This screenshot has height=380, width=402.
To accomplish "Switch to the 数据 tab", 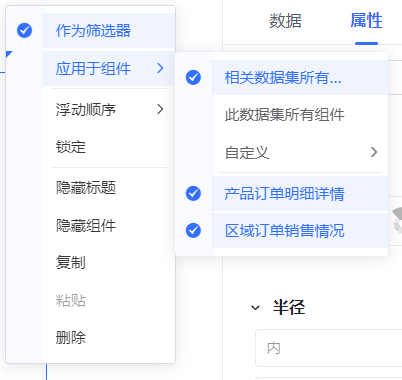I will pos(285,21).
